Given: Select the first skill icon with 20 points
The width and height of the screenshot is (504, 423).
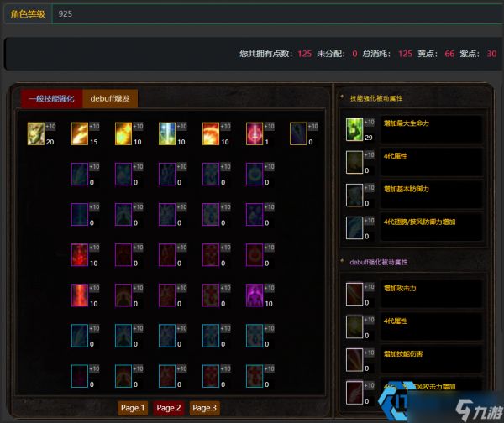Looking at the screenshot, I should [x=35, y=133].
